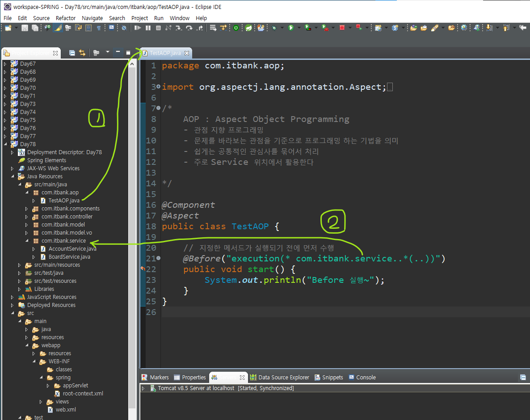Click the Open Web Browser globe icon
The image size is (530, 420).
pyautogui.click(x=464, y=28)
